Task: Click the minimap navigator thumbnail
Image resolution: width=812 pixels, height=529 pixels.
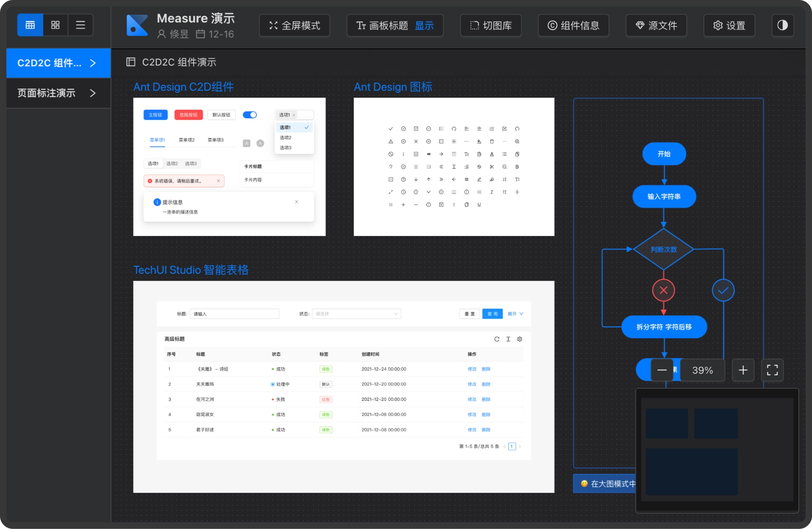Action: click(x=717, y=450)
